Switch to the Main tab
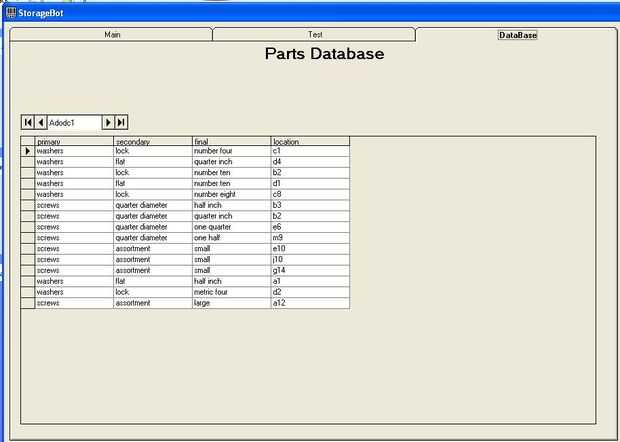This screenshot has height=442, width=620. coord(111,35)
